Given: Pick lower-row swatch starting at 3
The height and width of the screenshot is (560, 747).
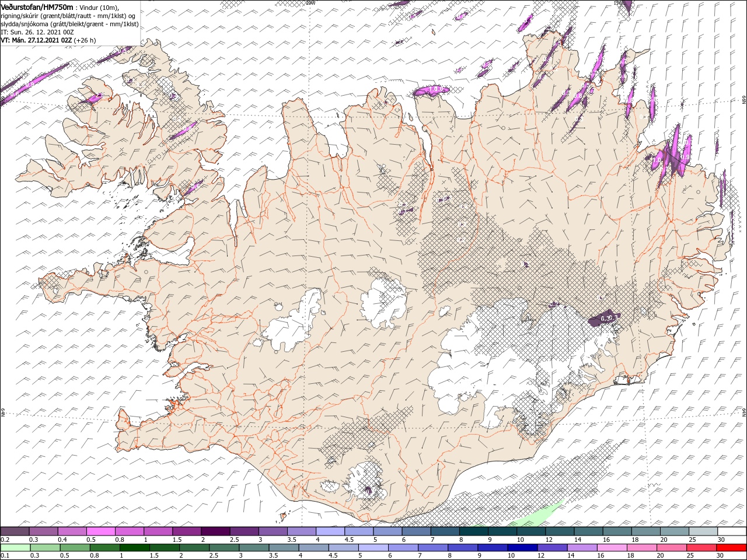Looking at the screenshot, I should pos(254,548).
